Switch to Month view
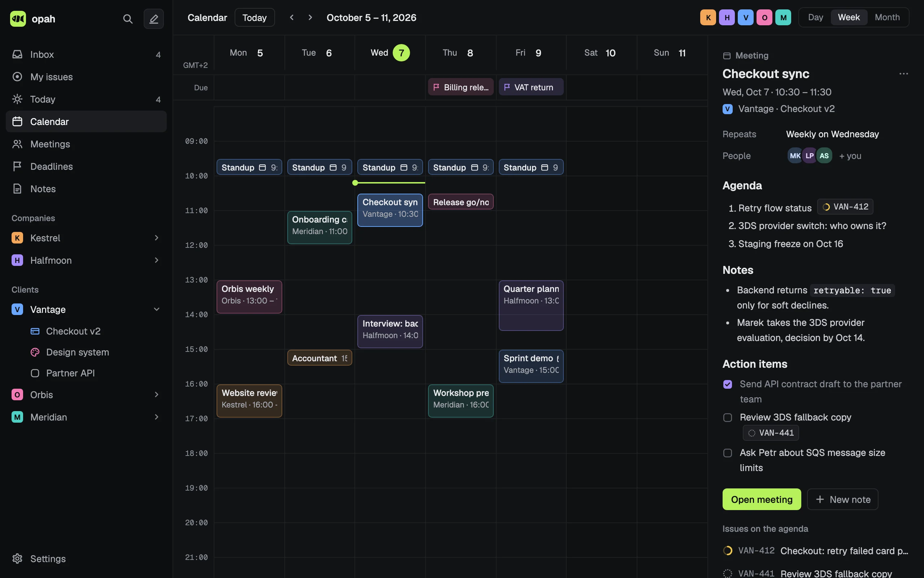Viewport: 924px width, 578px height. pyautogui.click(x=887, y=17)
